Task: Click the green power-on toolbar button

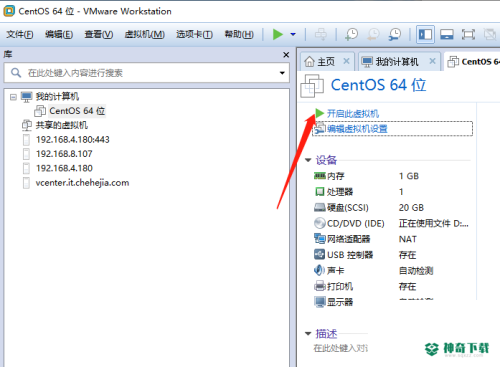Action: (278, 34)
